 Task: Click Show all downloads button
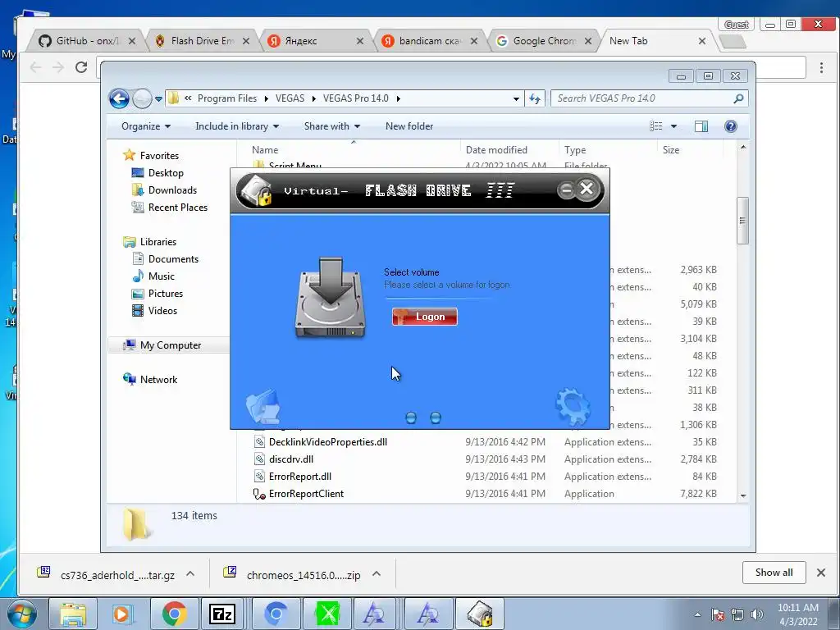(x=774, y=572)
